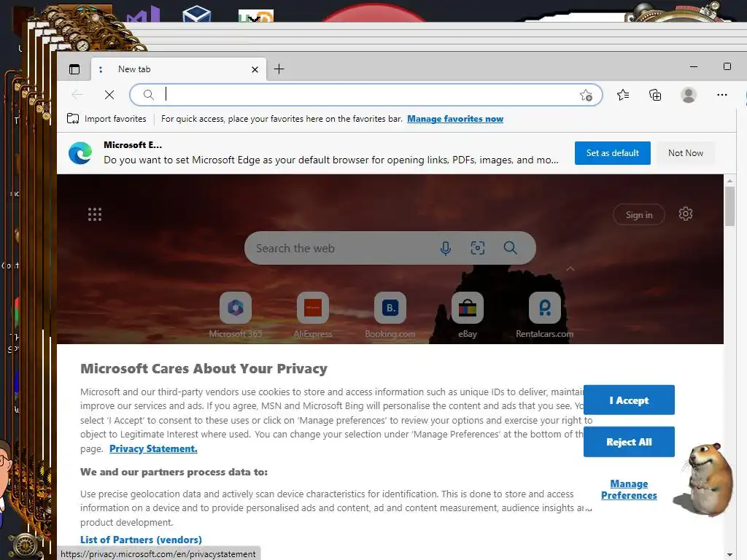Click Set as default button
The width and height of the screenshot is (747, 560).
pos(612,153)
